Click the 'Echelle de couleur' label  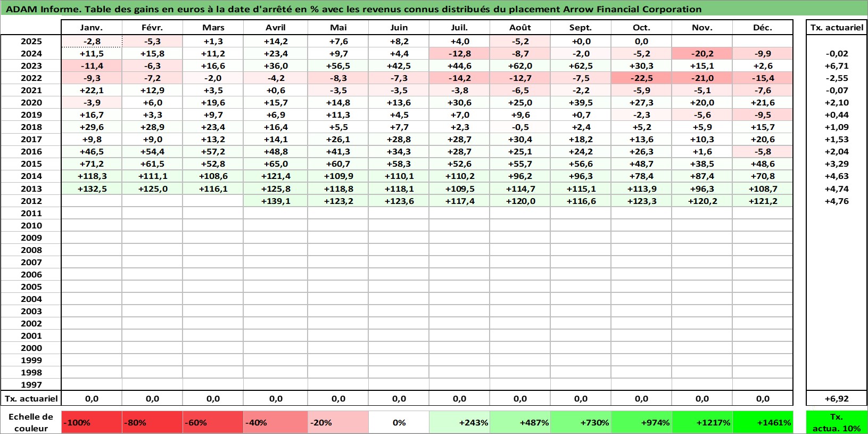click(31, 422)
